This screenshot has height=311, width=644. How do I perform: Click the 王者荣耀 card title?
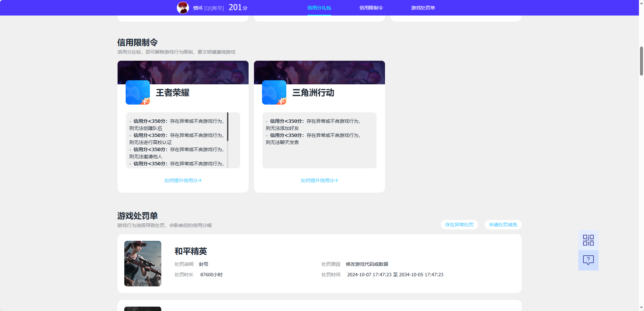(x=172, y=93)
